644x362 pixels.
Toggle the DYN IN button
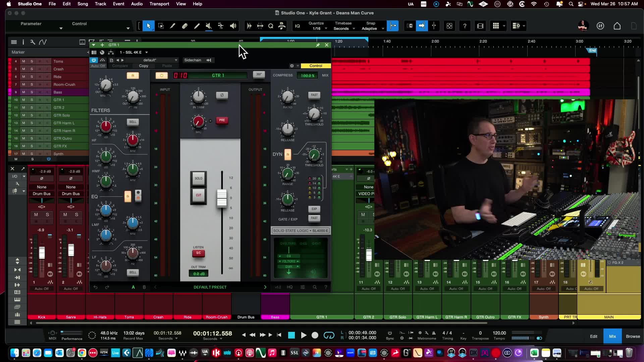[x=287, y=155]
